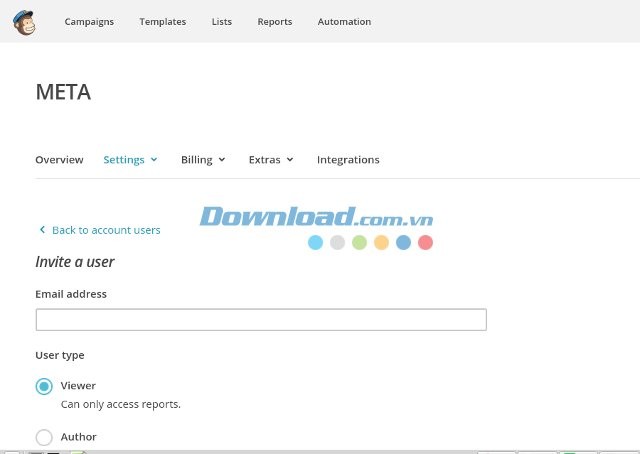Click the META account name
This screenshot has height=454, width=640.
point(63,92)
